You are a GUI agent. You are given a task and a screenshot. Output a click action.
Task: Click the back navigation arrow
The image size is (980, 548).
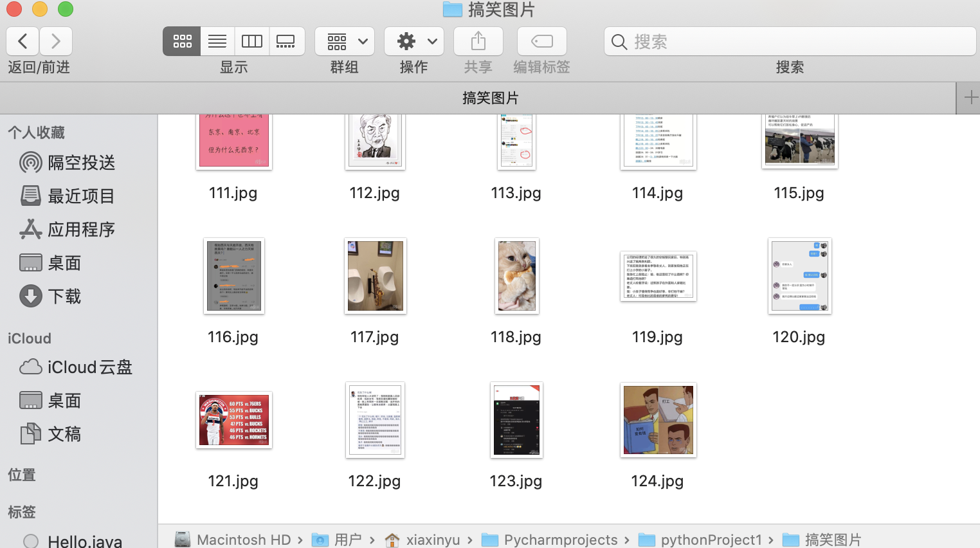coord(23,41)
